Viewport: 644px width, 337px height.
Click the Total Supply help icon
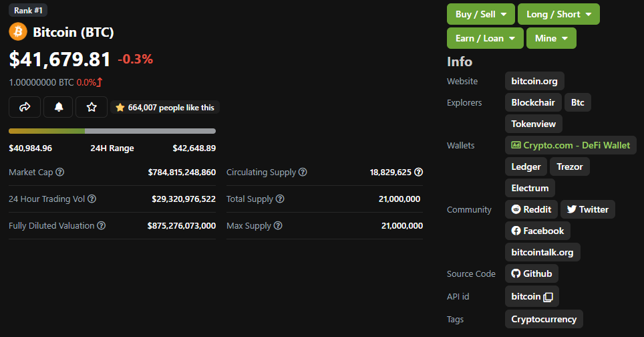(x=280, y=199)
